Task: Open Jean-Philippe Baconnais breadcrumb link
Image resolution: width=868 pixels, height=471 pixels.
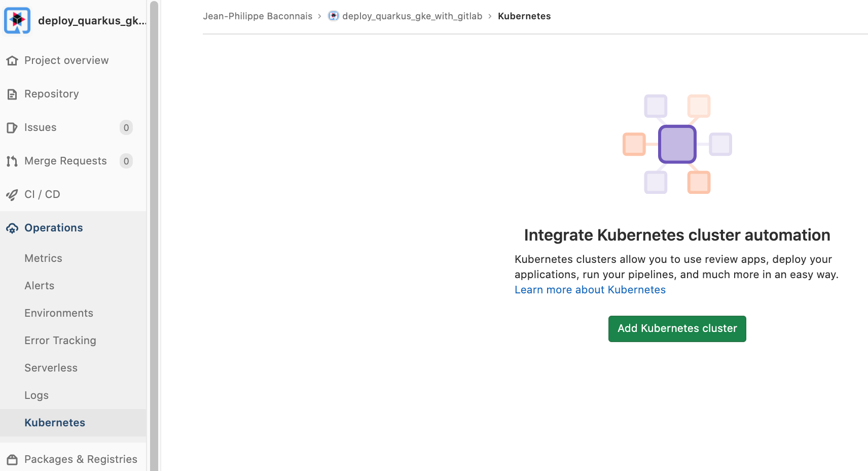Action: tap(258, 16)
